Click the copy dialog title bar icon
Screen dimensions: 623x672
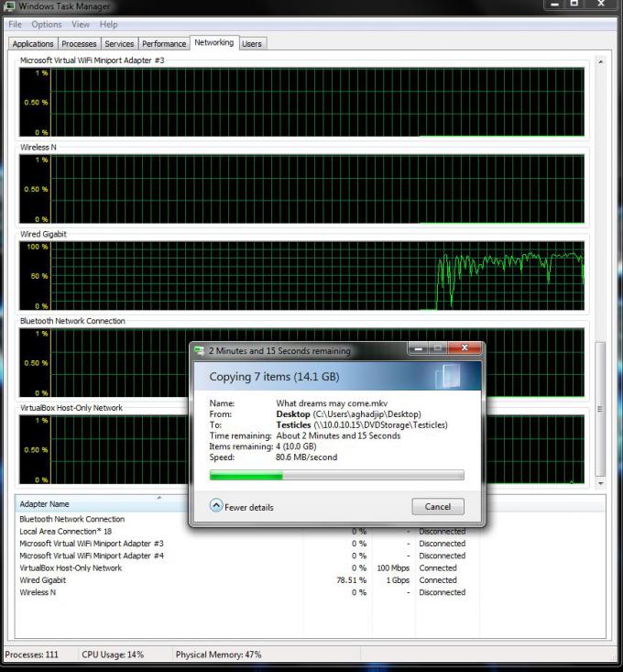tap(199, 351)
